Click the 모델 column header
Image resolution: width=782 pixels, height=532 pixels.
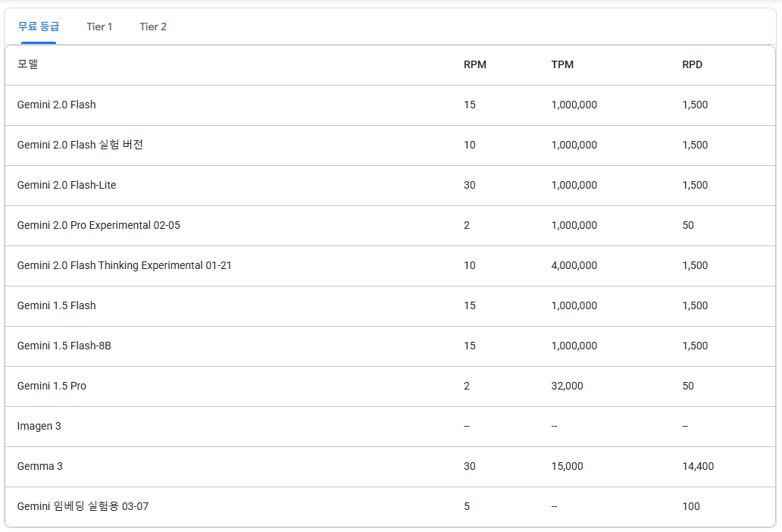point(26,64)
